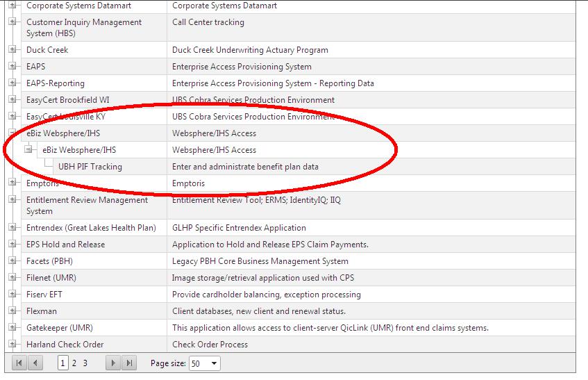588x380 pixels.
Task: Select the Fiserv EFT name cell
Action: point(94,295)
